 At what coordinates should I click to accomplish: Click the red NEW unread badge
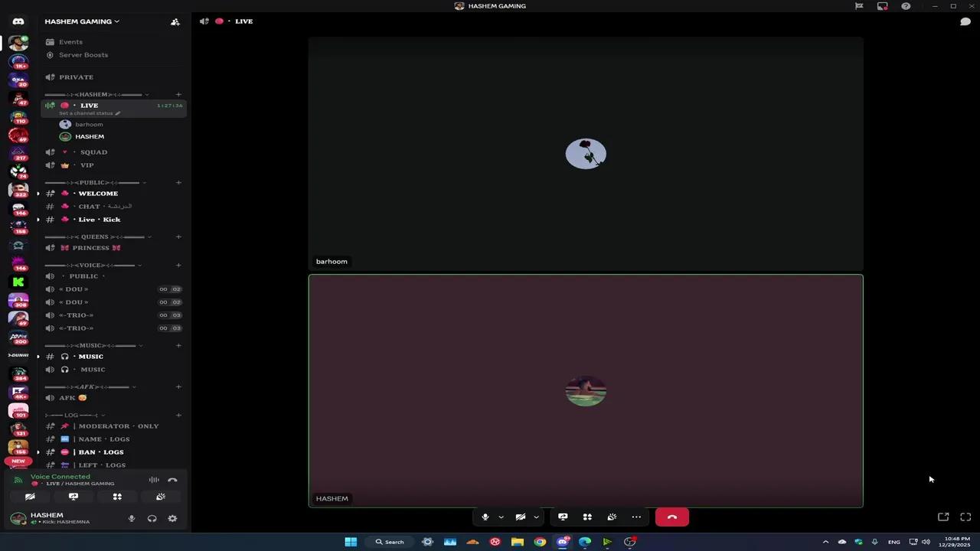tap(18, 461)
